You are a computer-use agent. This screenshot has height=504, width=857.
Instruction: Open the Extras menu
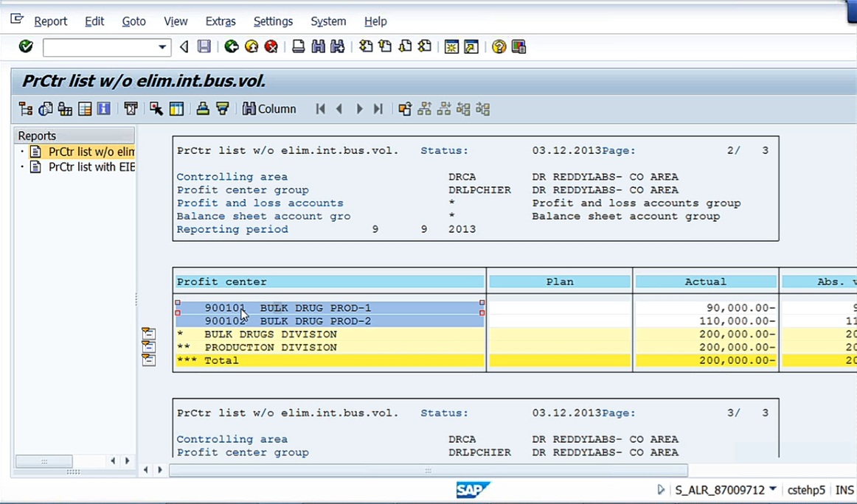(x=221, y=21)
